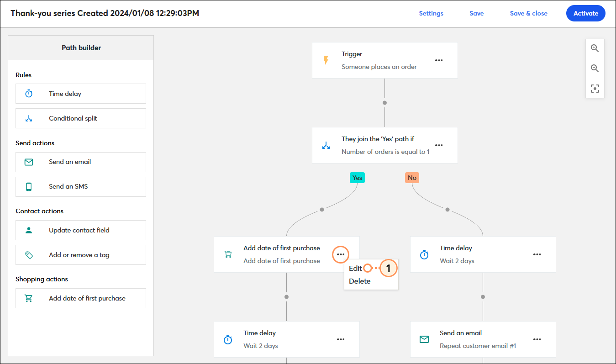This screenshot has width=616, height=364.
Task: Click the stopwatch icon on right Time delay node
Action: 424,254
